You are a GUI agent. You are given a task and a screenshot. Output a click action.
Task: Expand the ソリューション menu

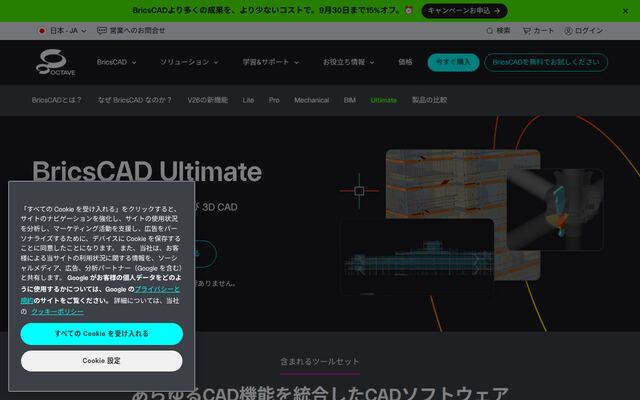coord(189,62)
